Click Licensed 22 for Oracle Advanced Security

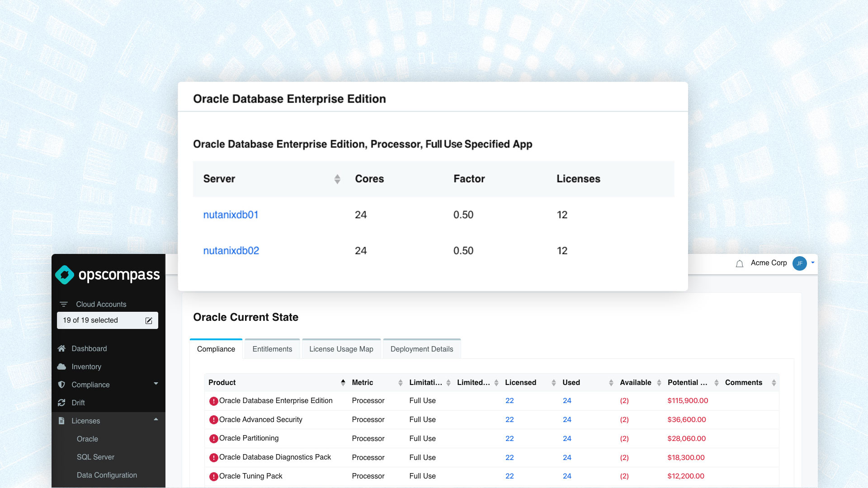[x=509, y=420]
